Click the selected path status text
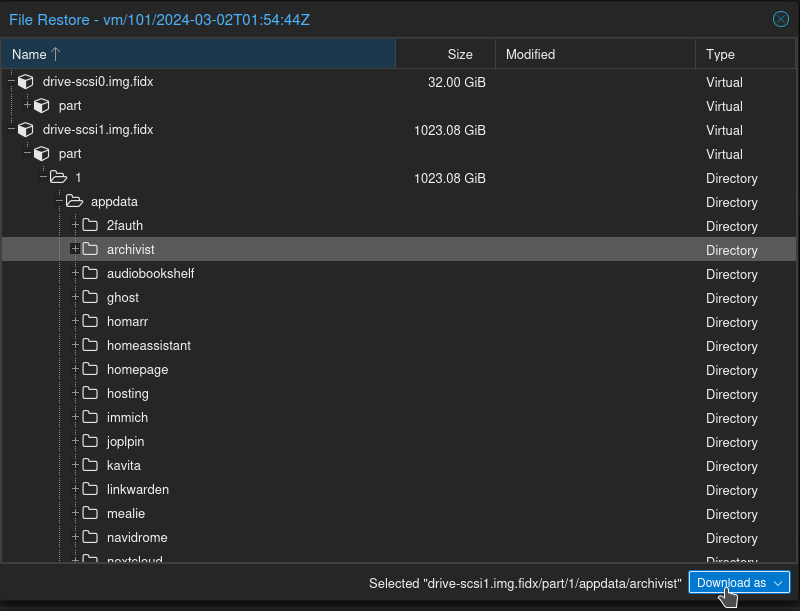Image resolution: width=800 pixels, height=611 pixels. tap(525, 583)
